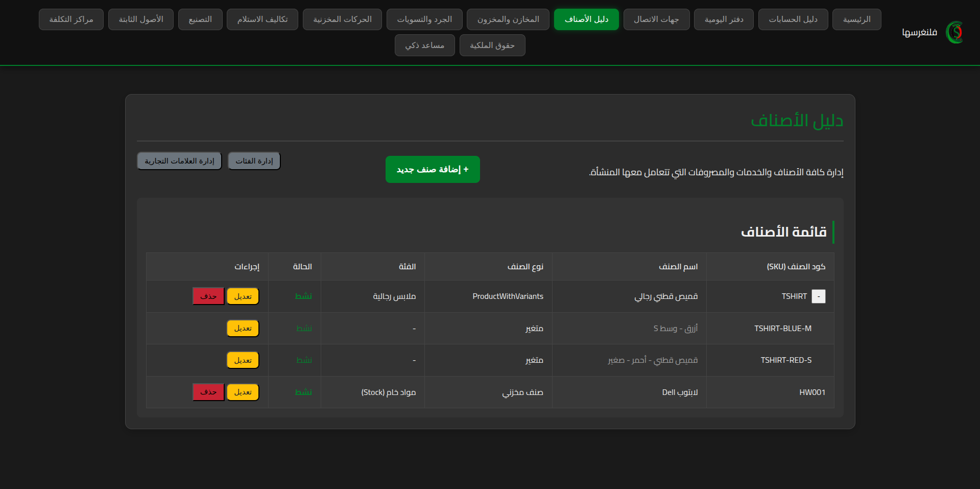The width and height of the screenshot is (980, 489).
Task: Click the فلنغرسما logo icon
Action: click(x=954, y=32)
